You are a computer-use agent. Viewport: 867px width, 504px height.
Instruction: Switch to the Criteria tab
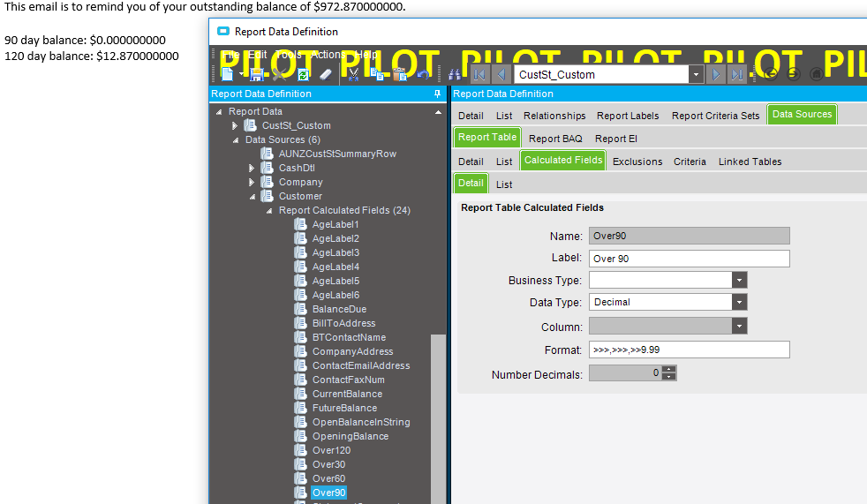(690, 162)
